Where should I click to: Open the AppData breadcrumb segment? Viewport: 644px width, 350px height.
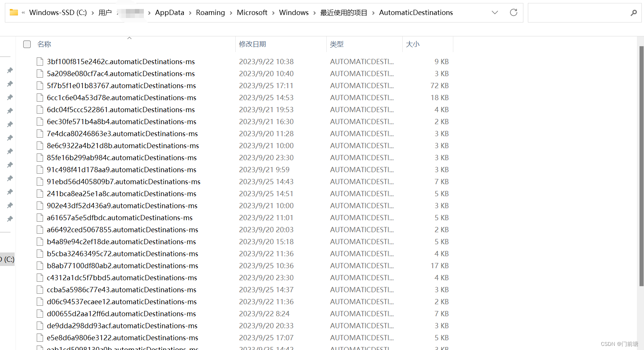170,13
